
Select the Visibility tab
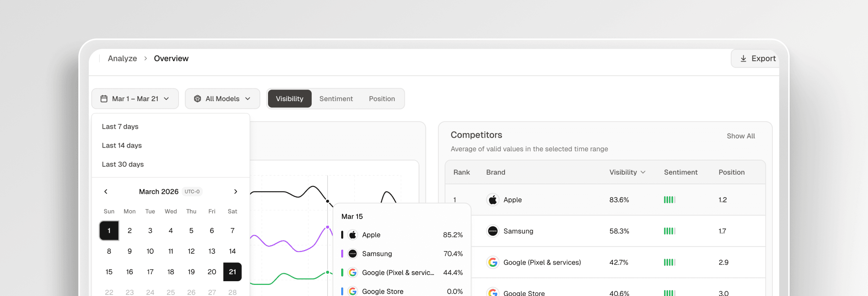tap(289, 99)
